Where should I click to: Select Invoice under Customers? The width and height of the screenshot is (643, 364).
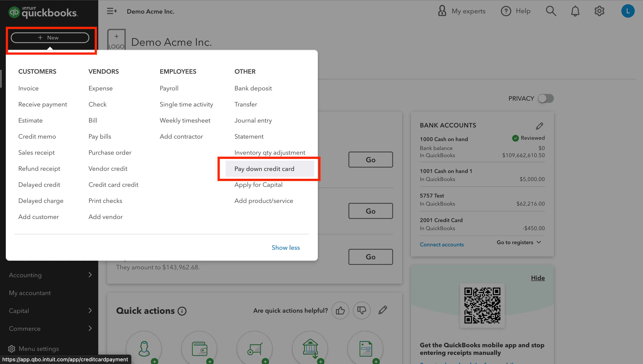(28, 88)
